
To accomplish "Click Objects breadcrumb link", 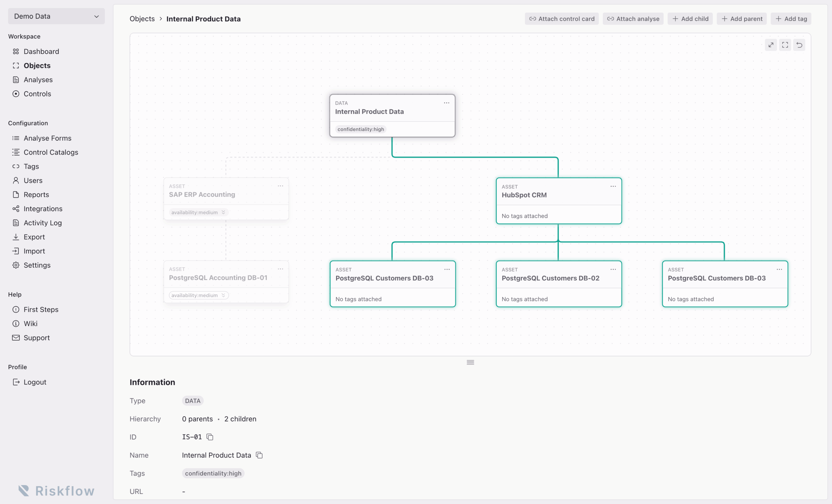I will [142, 19].
